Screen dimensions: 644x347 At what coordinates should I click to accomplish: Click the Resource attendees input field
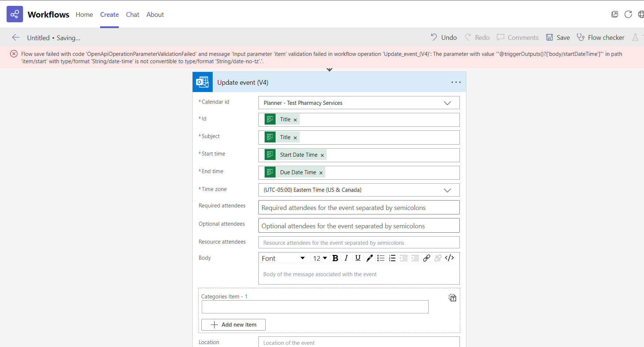(359, 243)
